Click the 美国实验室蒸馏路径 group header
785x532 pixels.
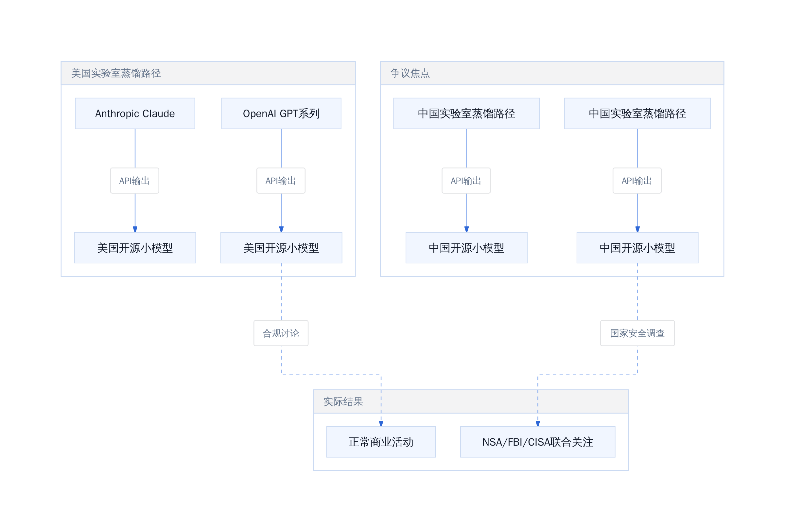coord(208,73)
